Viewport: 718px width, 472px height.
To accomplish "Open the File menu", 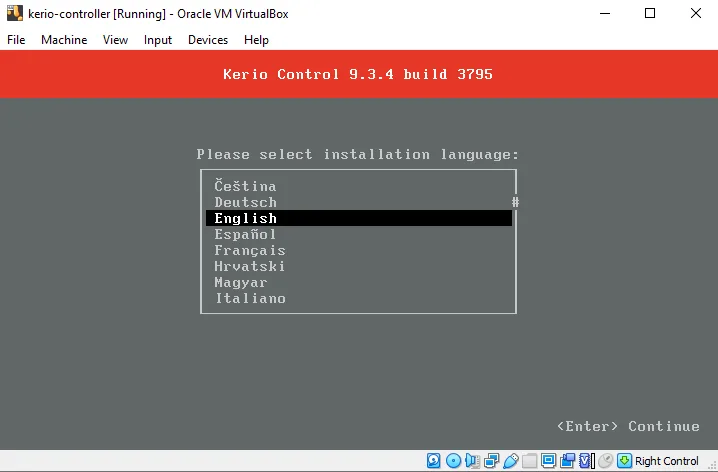I will (16, 40).
